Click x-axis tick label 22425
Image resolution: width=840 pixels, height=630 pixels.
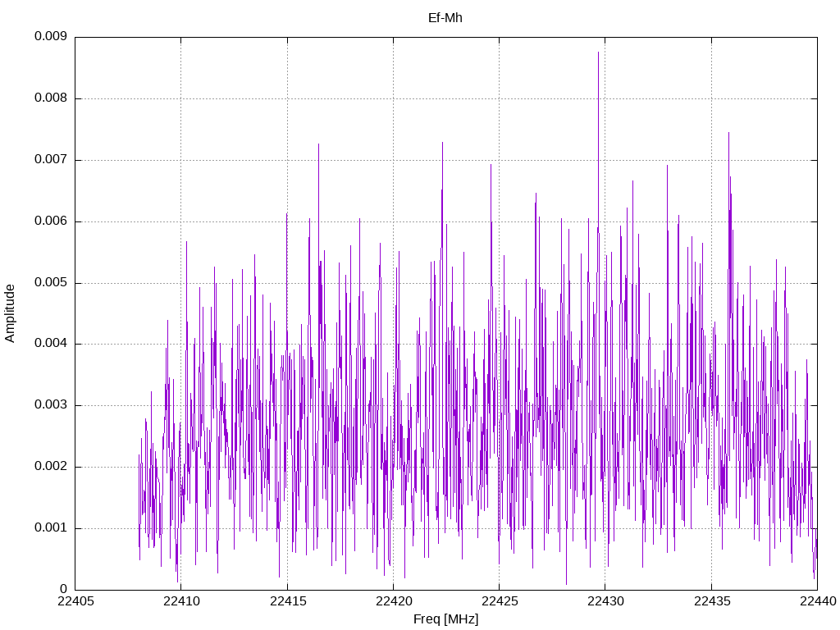(500, 601)
